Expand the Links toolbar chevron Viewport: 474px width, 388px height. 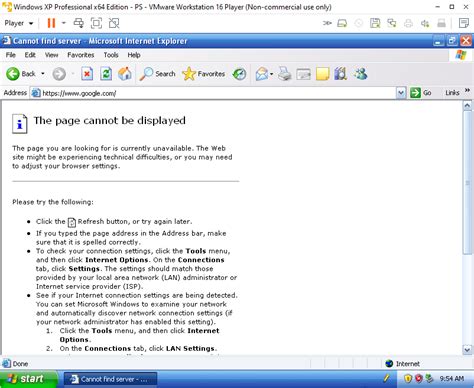click(x=467, y=91)
